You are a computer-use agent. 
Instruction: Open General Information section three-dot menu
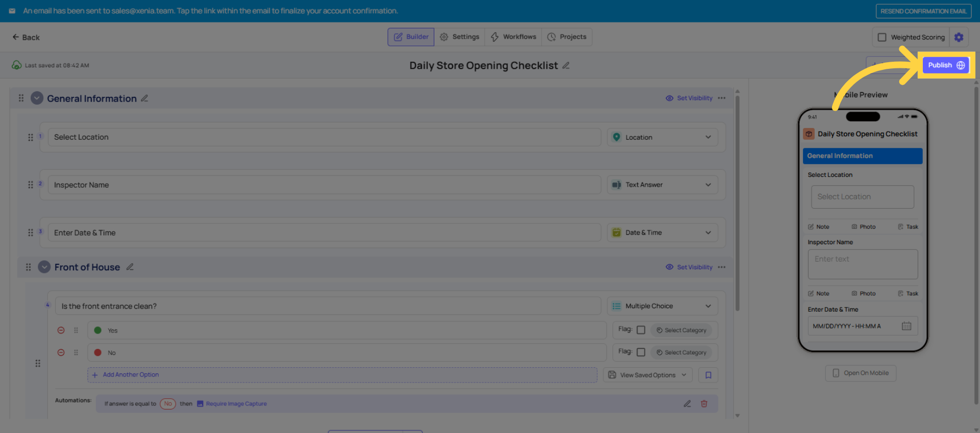click(x=722, y=98)
